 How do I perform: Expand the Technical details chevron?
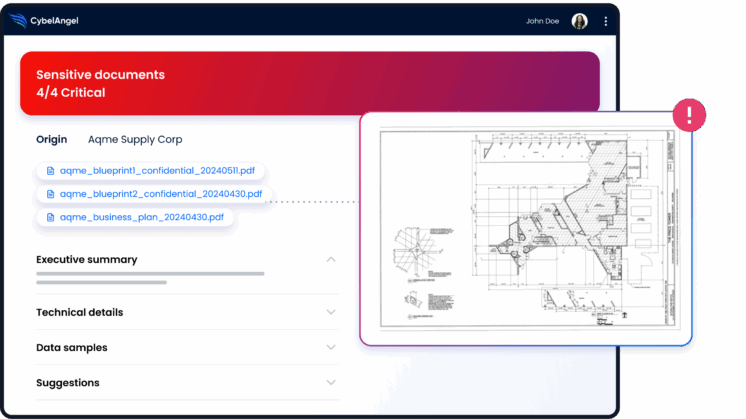click(331, 312)
